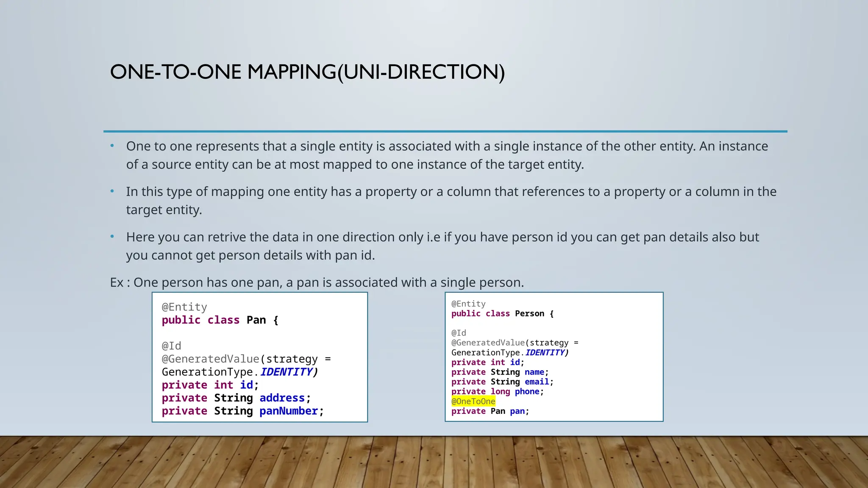868x488 pixels.
Task: Click 'public class Pan {' in left code box
Action: 220,320
